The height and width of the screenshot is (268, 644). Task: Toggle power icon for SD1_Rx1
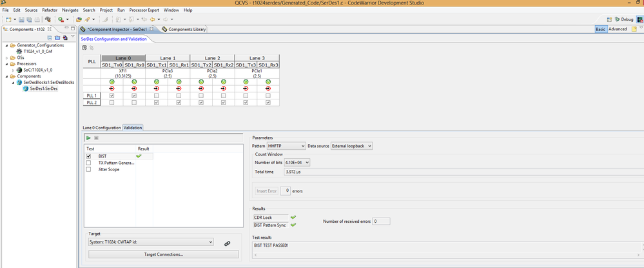(179, 81)
